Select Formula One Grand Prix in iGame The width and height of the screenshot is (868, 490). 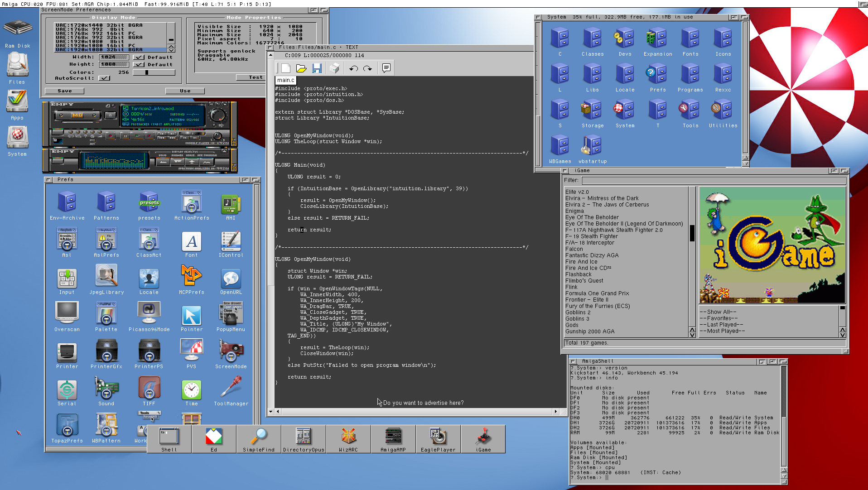[x=627, y=293]
